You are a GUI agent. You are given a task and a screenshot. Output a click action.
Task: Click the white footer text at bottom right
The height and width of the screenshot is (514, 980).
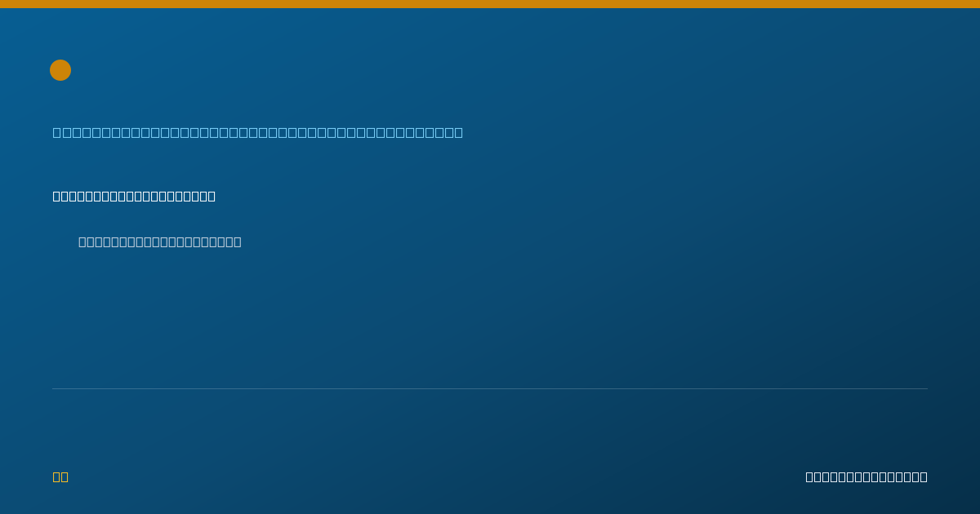[x=866, y=476]
